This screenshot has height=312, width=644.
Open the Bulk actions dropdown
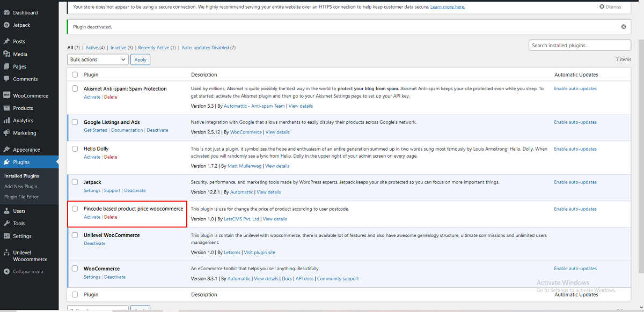[97, 60]
